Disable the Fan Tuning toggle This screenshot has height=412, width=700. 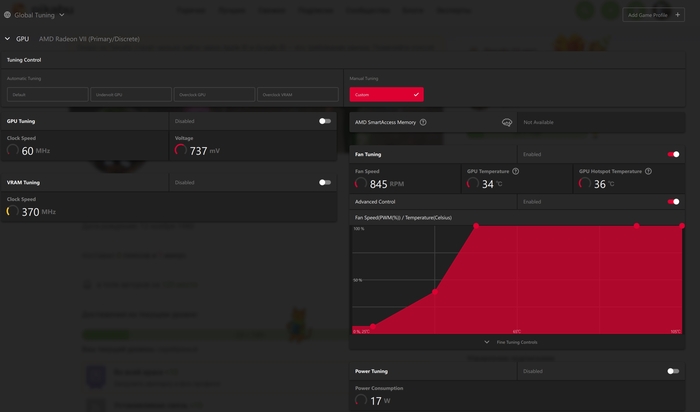(673, 154)
